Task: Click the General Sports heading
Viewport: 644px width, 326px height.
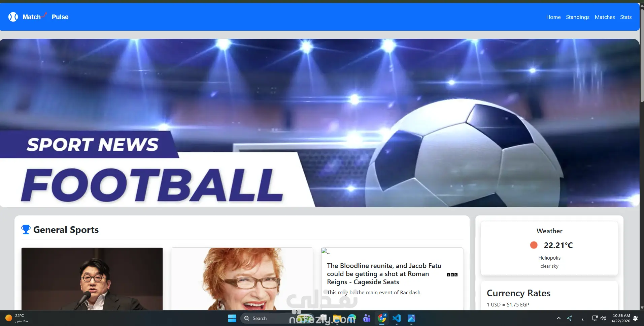Action: tap(66, 230)
